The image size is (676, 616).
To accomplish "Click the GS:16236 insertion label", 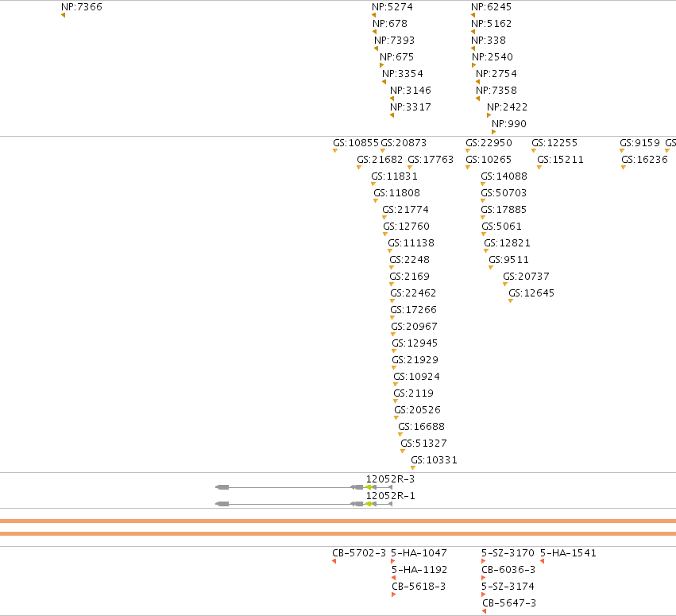I will tap(644, 160).
